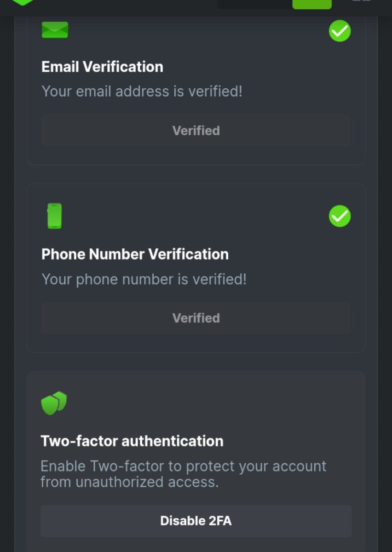Image resolution: width=392 pixels, height=552 pixels.
Task: Open the menu icon at top right
Action: tap(362, 1)
